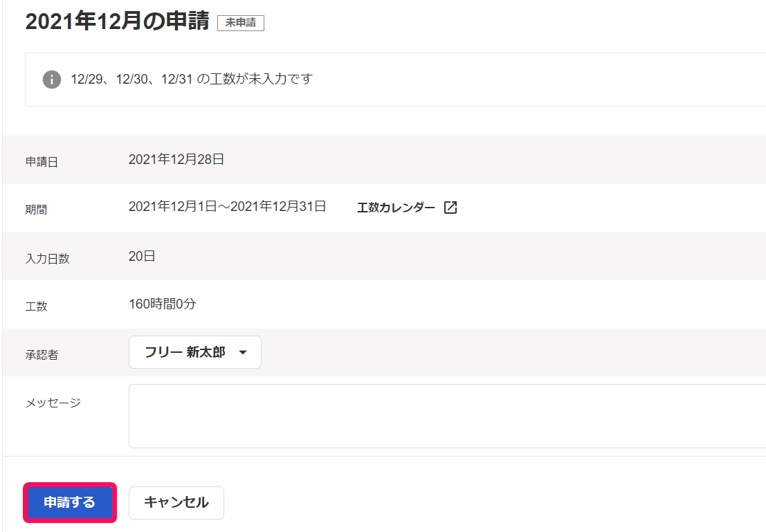The image size is (766, 532).
Task: Click the 申請する submit button
Action: 69,502
